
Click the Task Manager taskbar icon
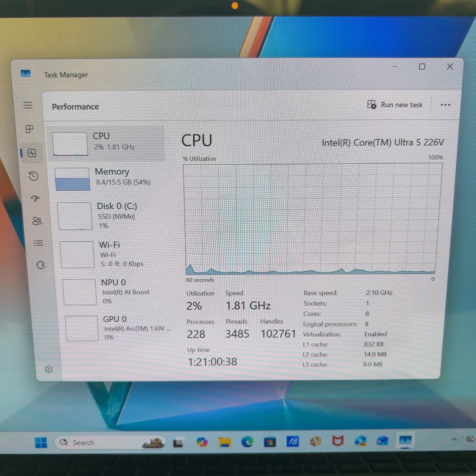(405, 440)
